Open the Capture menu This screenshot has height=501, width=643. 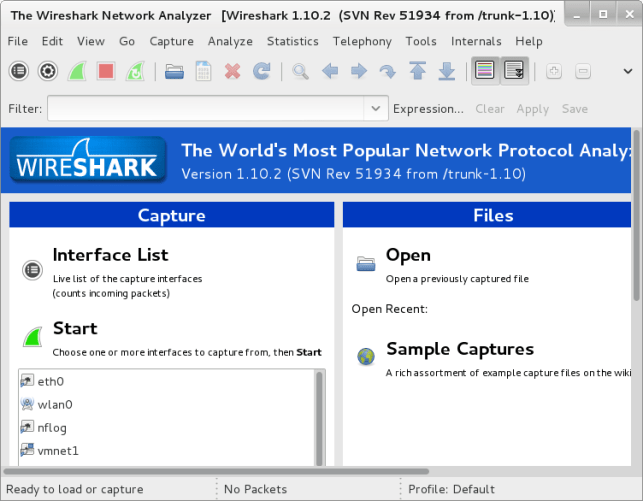click(171, 41)
